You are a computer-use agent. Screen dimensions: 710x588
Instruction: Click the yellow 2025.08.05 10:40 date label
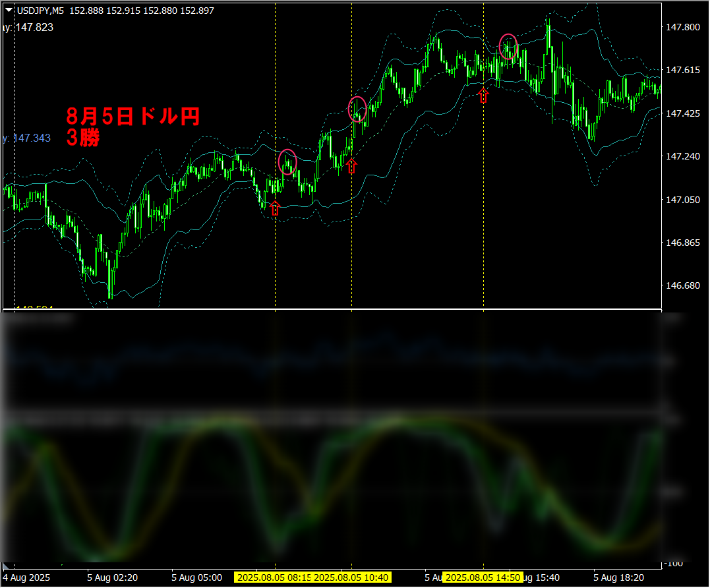(x=352, y=577)
